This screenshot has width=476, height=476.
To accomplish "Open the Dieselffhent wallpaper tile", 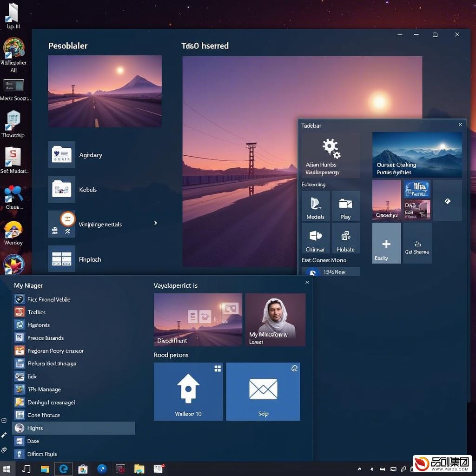I will click(x=198, y=320).
